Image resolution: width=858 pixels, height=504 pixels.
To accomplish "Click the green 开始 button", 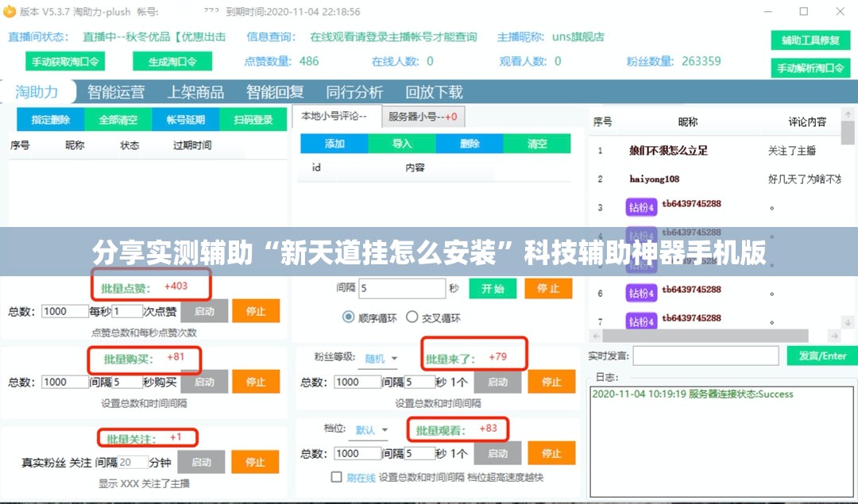I will pyautogui.click(x=493, y=289).
